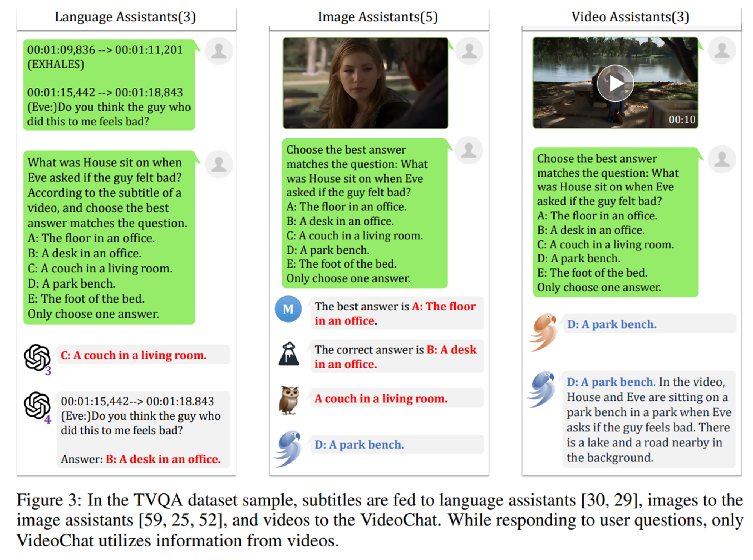Select the Image Assistants(5) header

point(378,17)
